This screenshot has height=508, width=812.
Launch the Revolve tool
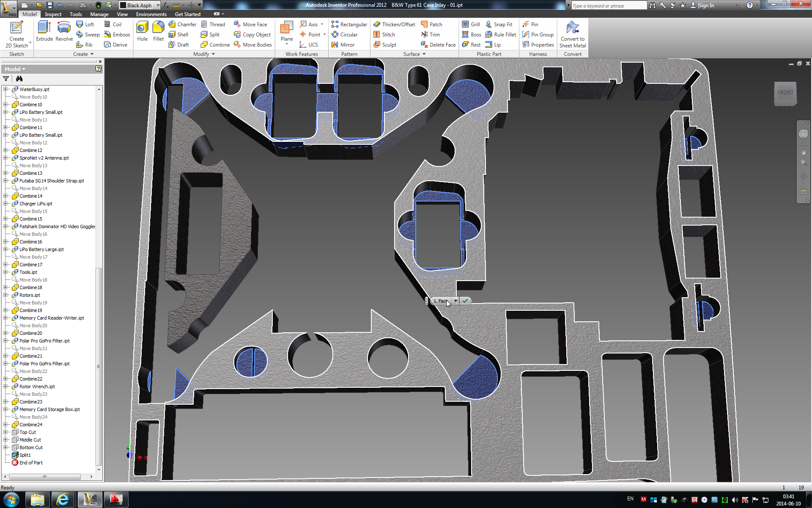pos(64,32)
